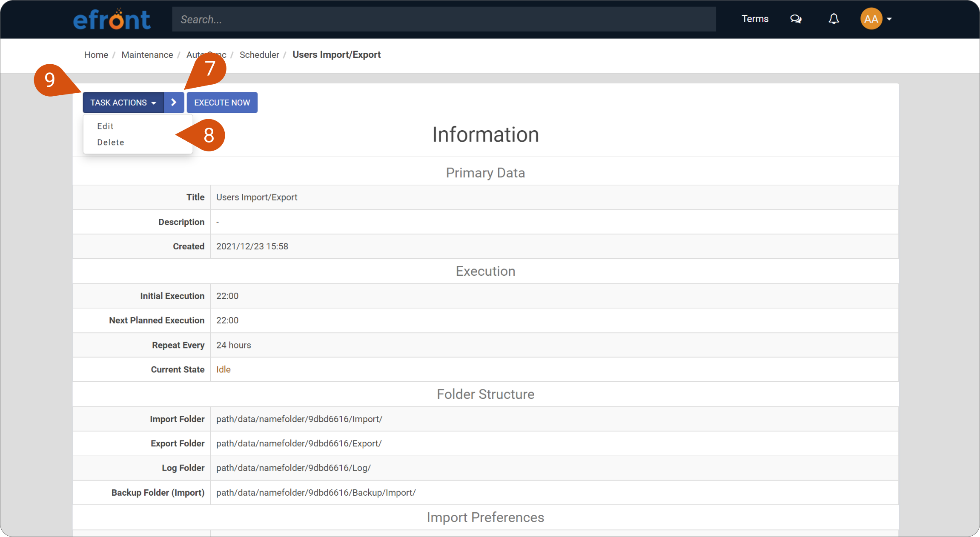Open the Terms link
This screenshot has height=537, width=980.
tap(755, 19)
